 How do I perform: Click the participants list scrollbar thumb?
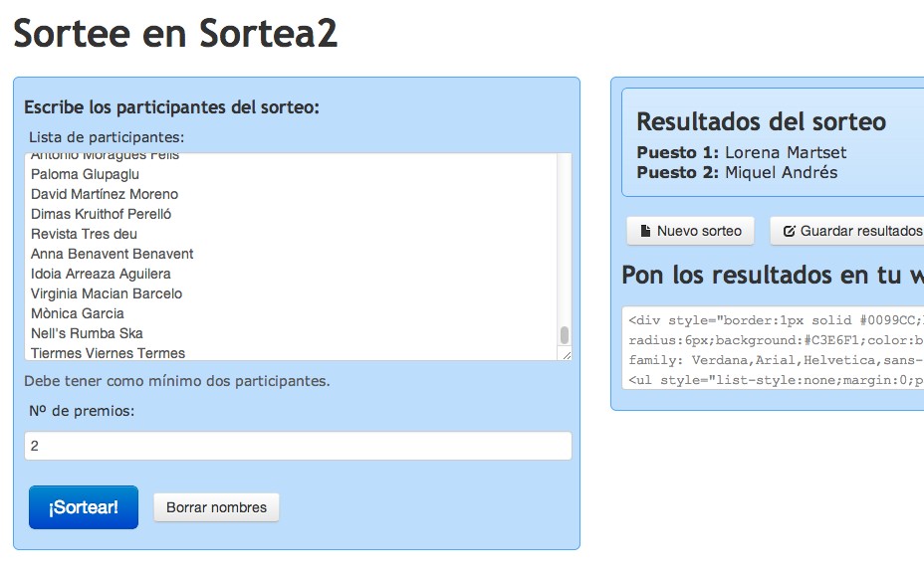(564, 335)
